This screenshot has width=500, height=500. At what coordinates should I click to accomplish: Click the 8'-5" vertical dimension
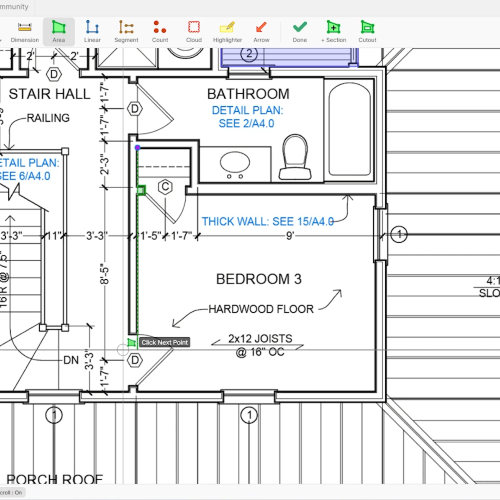pyautogui.click(x=104, y=275)
